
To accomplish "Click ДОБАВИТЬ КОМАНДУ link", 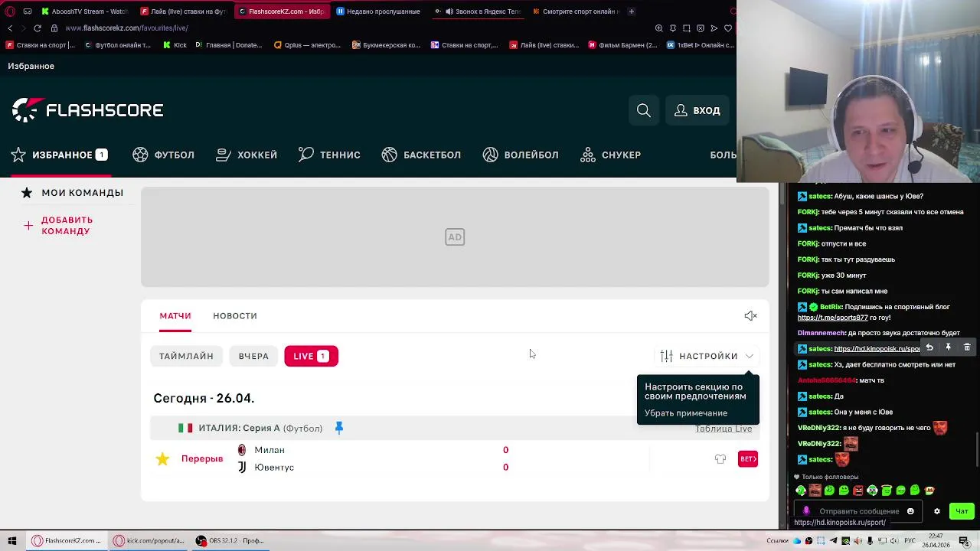I will [67, 226].
